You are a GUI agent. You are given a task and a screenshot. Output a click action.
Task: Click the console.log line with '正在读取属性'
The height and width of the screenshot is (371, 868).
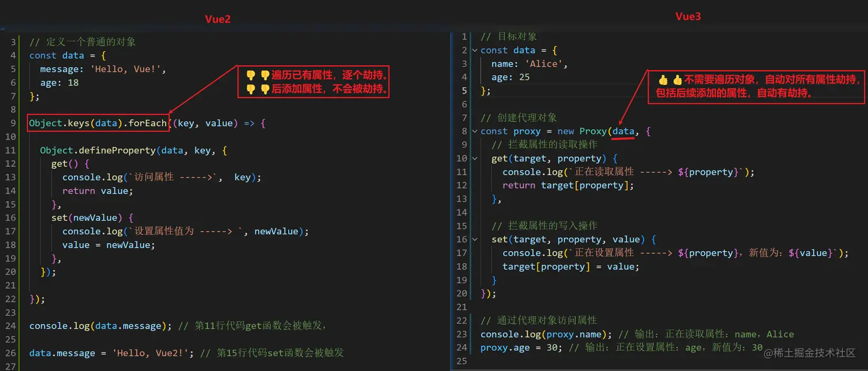point(629,172)
